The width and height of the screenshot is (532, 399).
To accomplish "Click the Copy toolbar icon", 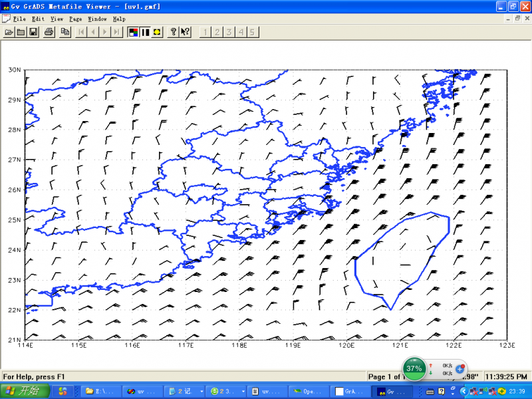I will point(65,32).
